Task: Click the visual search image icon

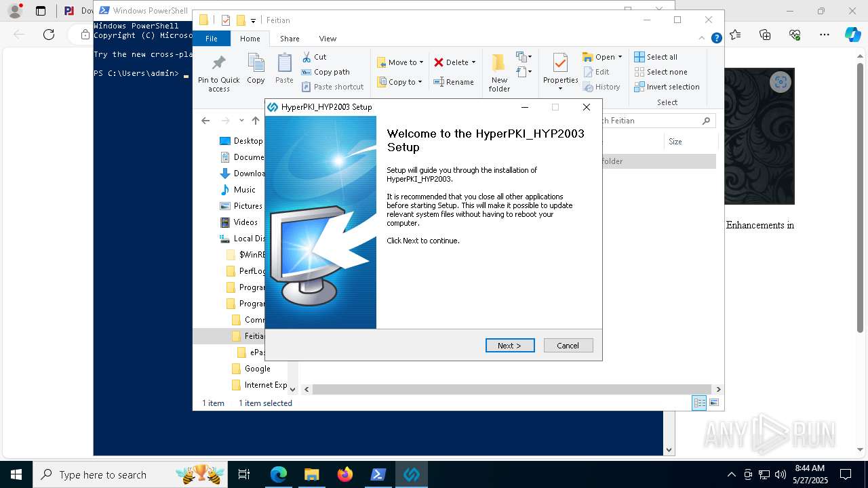Action: pyautogui.click(x=781, y=82)
